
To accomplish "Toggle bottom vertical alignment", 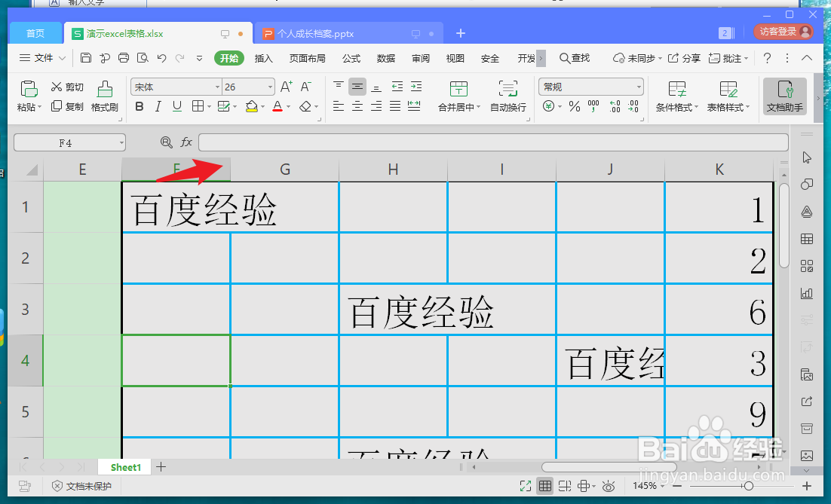I will tap(376, 87).
